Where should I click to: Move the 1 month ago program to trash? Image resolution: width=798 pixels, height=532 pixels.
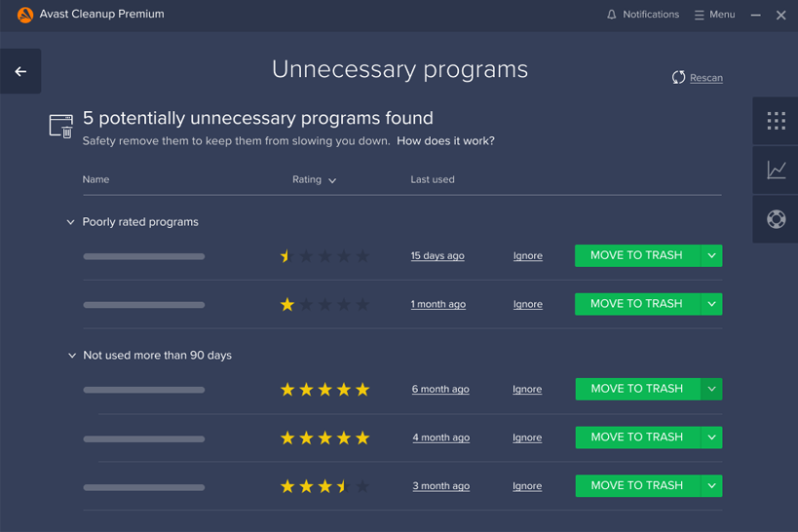tap(637, 304)
